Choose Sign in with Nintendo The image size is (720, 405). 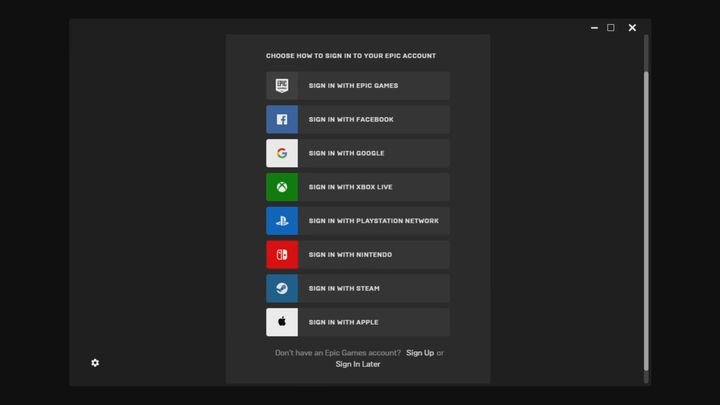[x=358, y=255]
